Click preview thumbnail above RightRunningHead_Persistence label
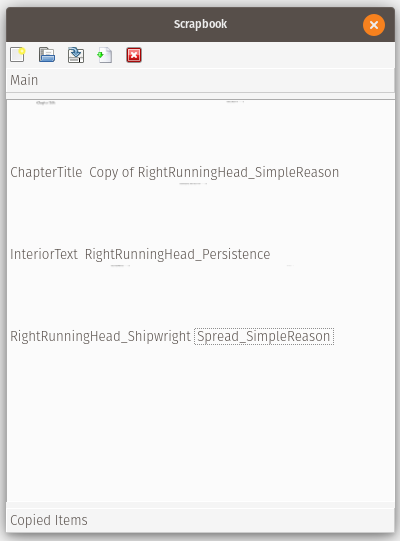Screen dimensions: 400x541 (193, 184)
